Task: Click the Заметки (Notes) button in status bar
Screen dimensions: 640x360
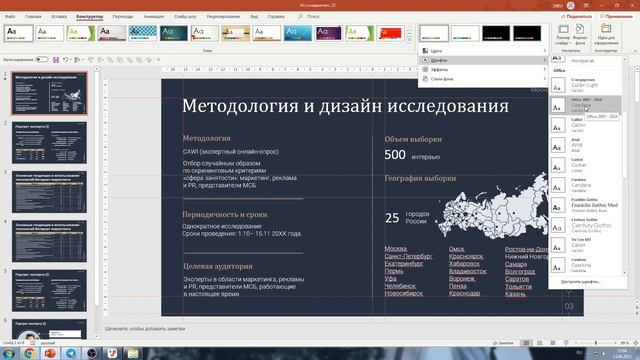Action: (x=503, y=343)
